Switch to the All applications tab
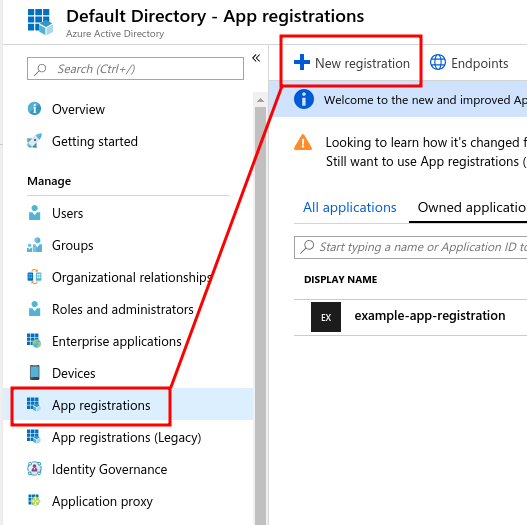Image resolution: width=527 pixels, height=525 pixels. pos(350,208)
